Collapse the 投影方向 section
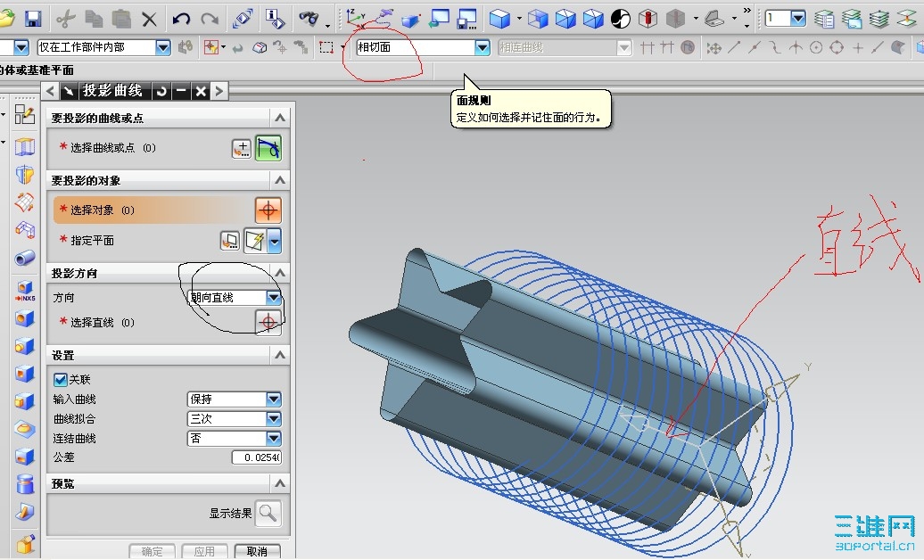 (280, 272)
